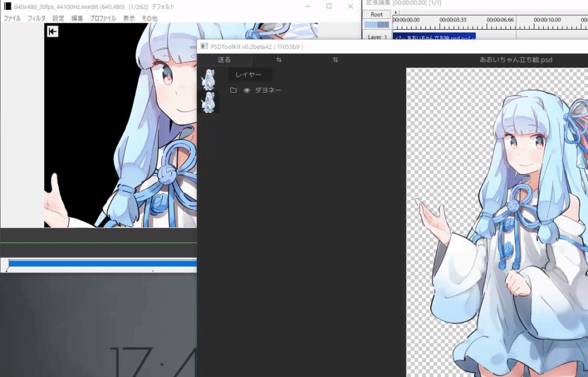Click the AviUtl app icon in its title bar

coord(7,6)
